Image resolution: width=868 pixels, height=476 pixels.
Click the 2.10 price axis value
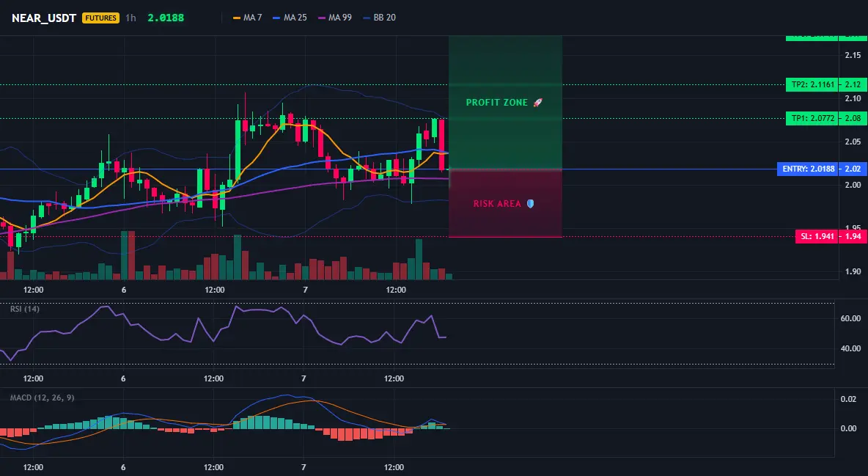(x=853, y=98)
